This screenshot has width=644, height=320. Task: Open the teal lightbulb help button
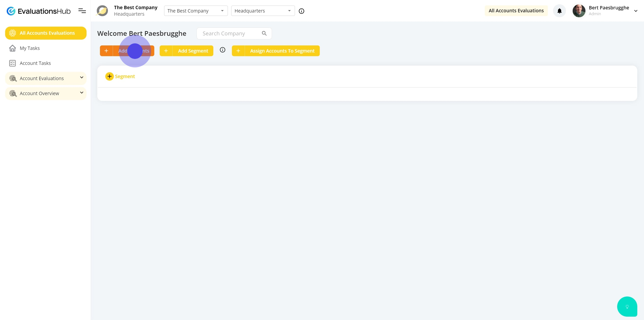coord(627,306)
